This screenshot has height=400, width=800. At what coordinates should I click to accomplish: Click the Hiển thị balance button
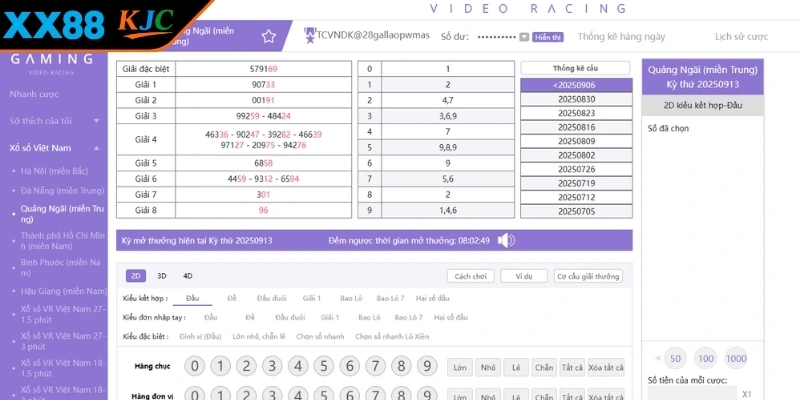pos(547,37)
